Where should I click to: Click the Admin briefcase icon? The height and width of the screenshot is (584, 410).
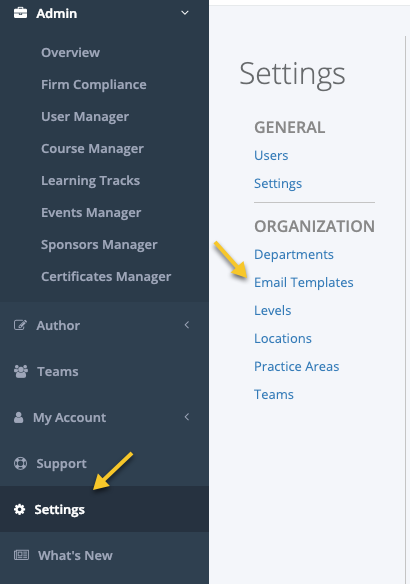tap(20, 13)
